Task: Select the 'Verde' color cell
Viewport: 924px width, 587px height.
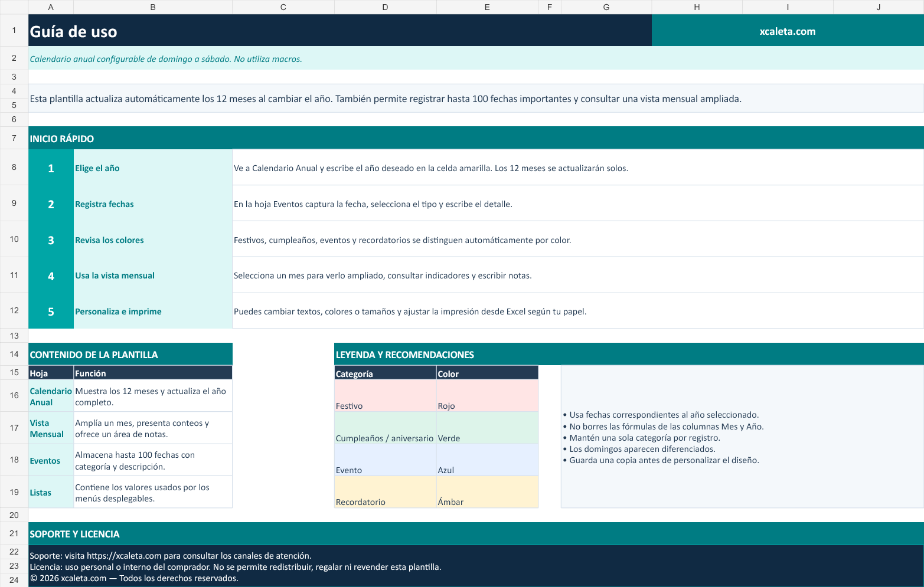Action: (x=487, y=428)
